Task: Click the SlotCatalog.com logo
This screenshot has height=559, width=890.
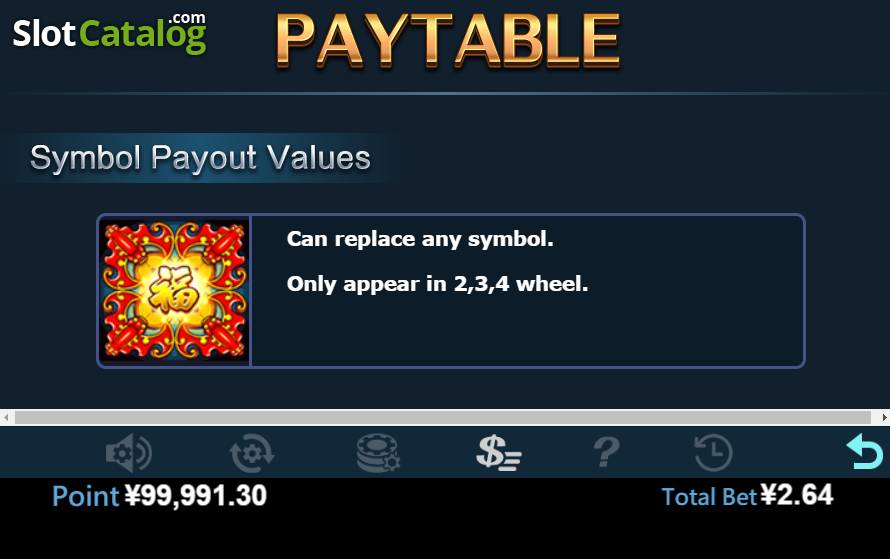Action: click(x=110, y=33)
